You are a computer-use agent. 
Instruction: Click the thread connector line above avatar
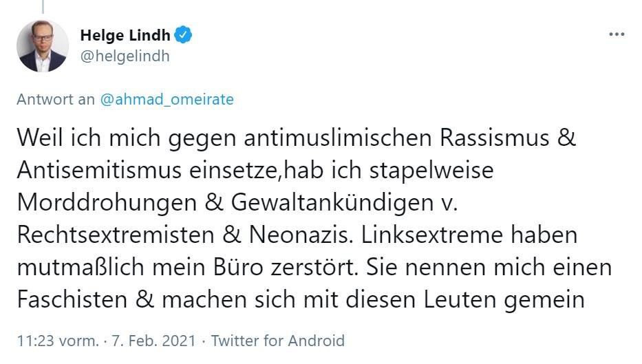click(43, 6)
